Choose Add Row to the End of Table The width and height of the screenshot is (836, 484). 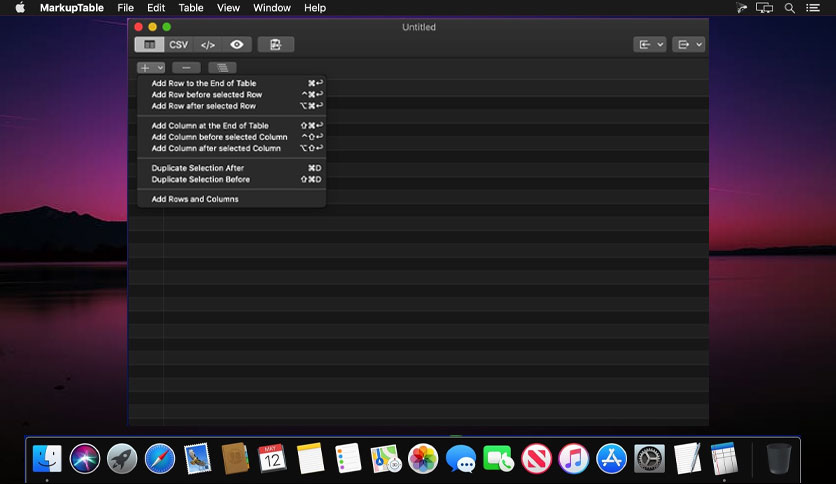click(x=231, y=83)
